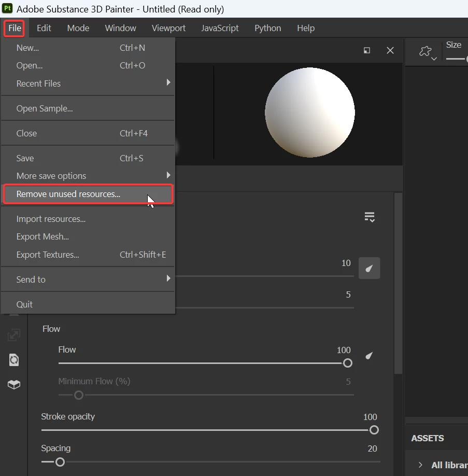Image resolution: width=468 pixels, height=476 pixels.
Task: Adjust the Minimum Flow slider handle
Action: [x=79, y=395]
